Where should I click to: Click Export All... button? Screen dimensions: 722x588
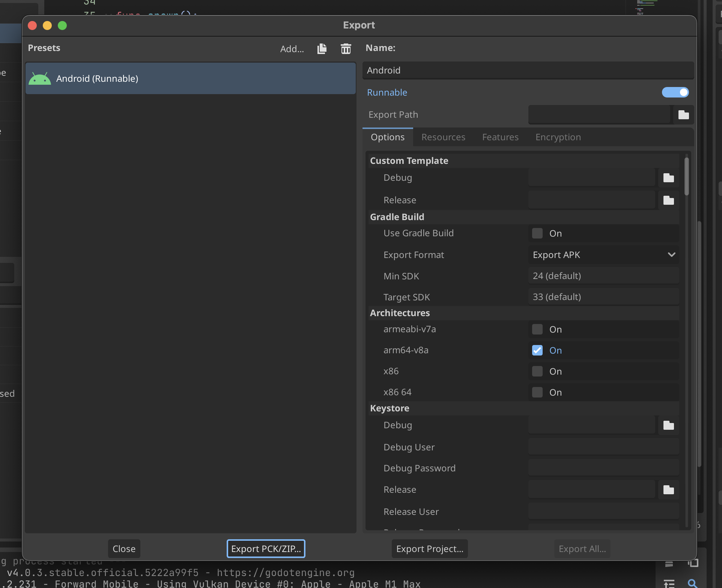[582, 549]
